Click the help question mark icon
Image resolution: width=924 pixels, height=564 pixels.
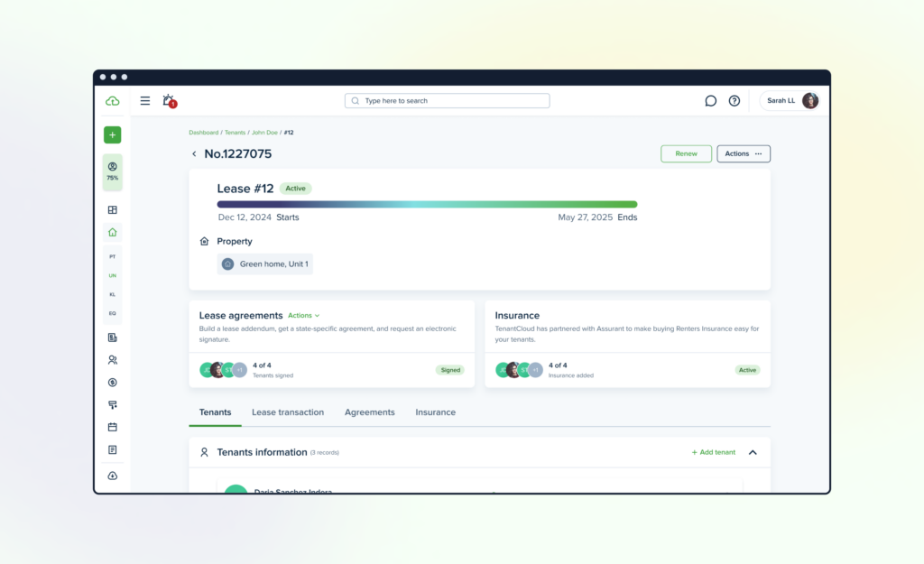click(735, 101)
